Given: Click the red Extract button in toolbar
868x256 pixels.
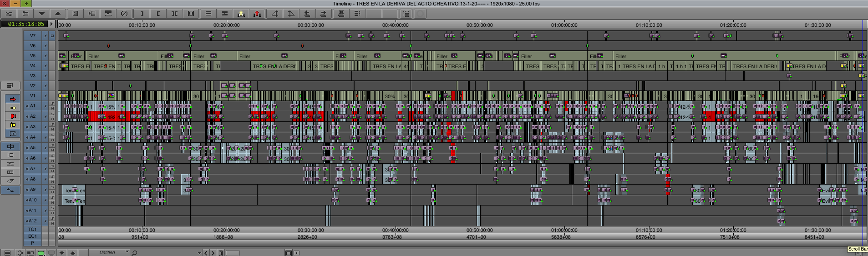Looking at the screenshot, I should click(x=258, y=14).
